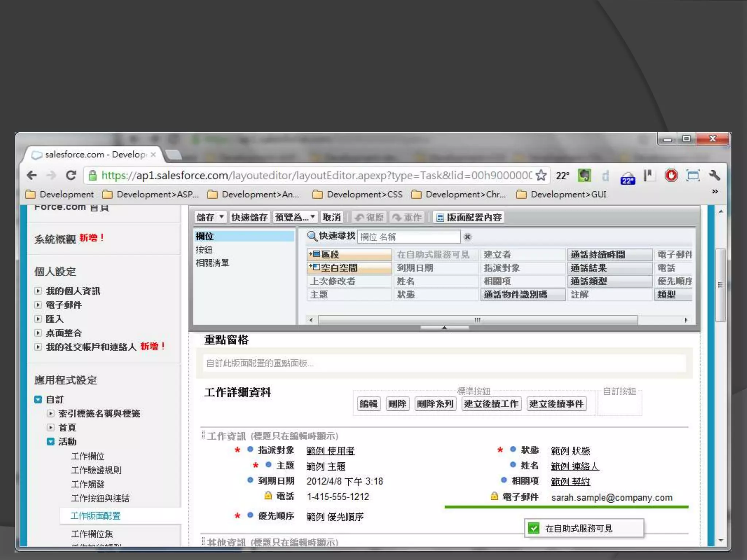Click the green checkmark beside 在自助式服務可見

(x=534, y=528)
